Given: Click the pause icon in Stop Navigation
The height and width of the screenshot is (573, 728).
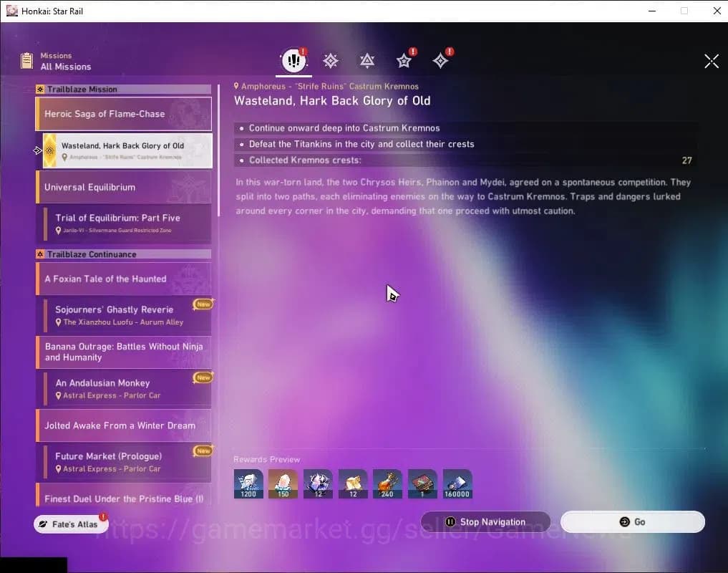Looking at the screenshot, I should (x=450, y=522).
